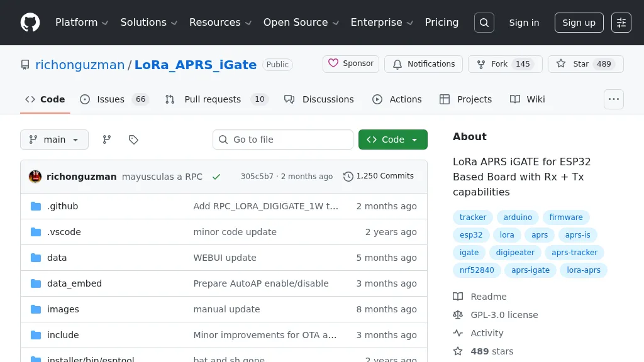The image size is (644, 362).
Task: Open the richonguzman owner link
Action: pyautogui.click(x=80, y=65)
